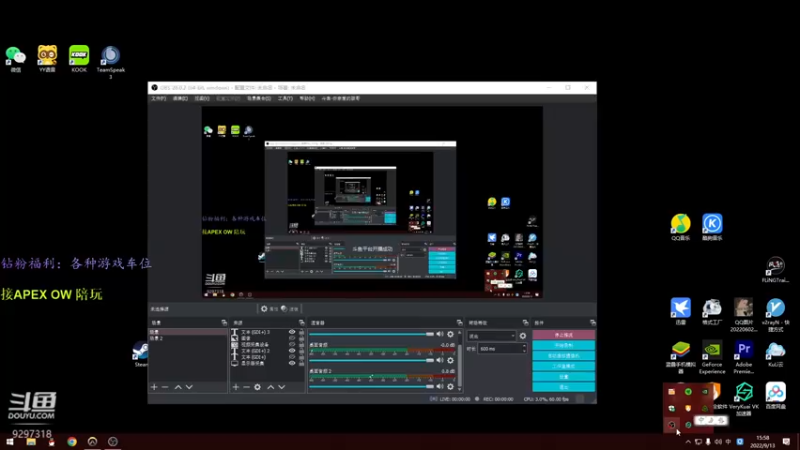Open OBS Settings from the Controls dock
The height and width of the screenshot is (450, 800).
click(x=563, y=377)
